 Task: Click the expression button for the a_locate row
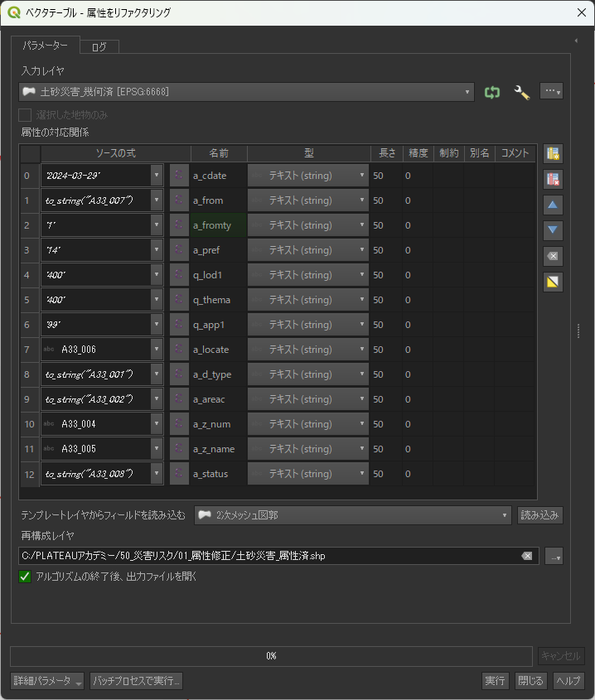pos(179,350)
